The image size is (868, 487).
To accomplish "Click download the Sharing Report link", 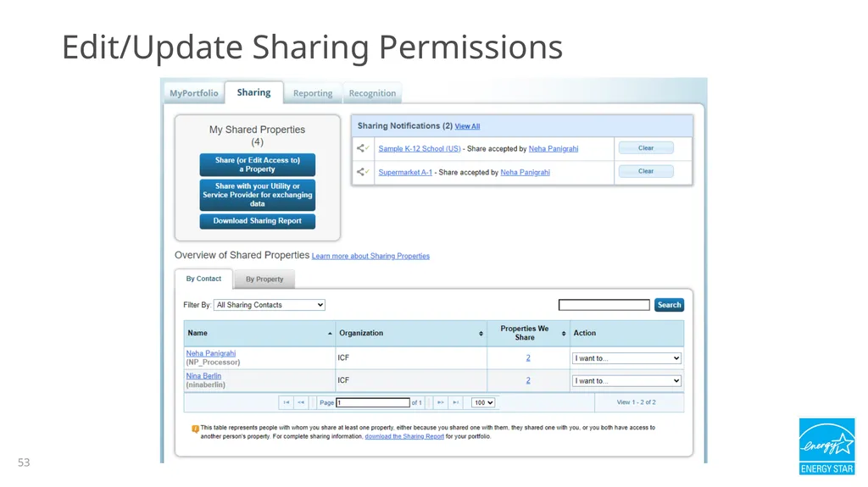I will pos(404,436).
